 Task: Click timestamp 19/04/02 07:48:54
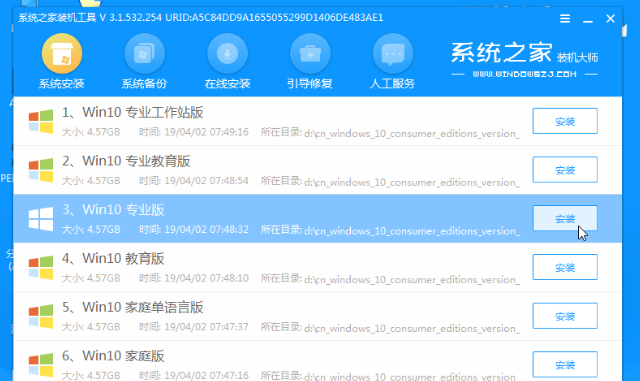pos(207,181)
